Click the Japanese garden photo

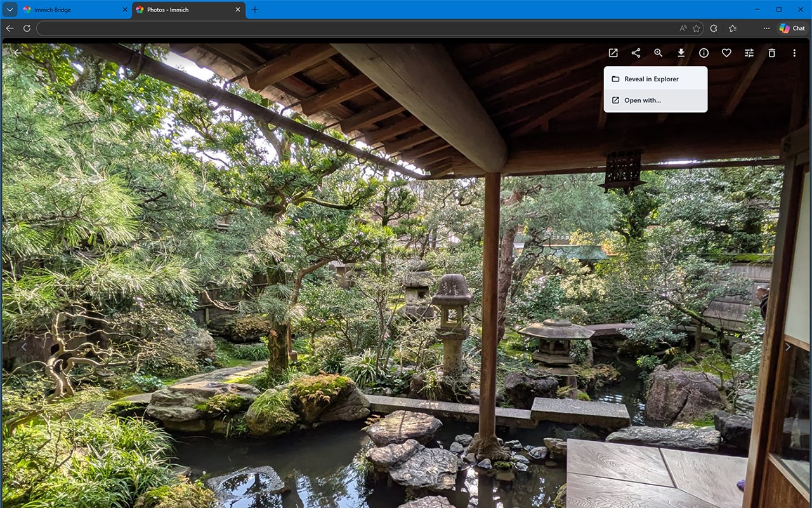pos(406,276)
